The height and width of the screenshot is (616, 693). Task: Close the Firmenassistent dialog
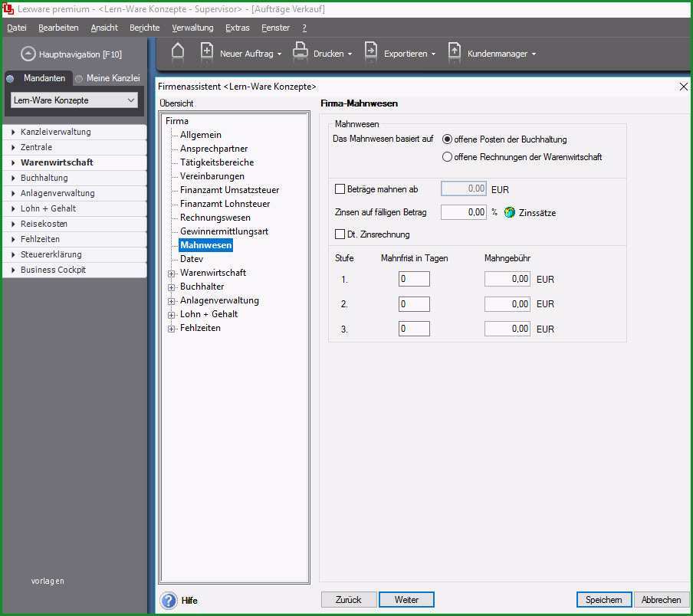pyautogui.click(x=683, y=87)
